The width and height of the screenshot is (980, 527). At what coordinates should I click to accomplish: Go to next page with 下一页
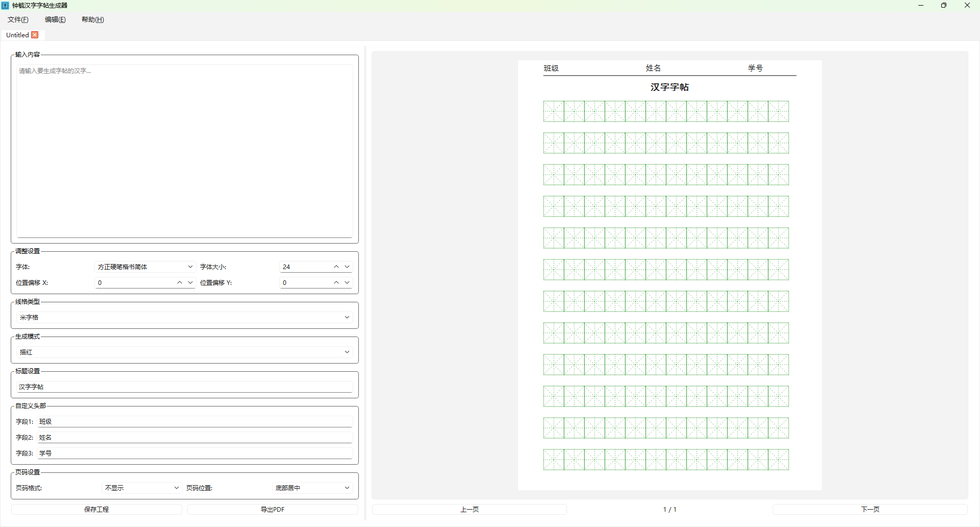870,509
